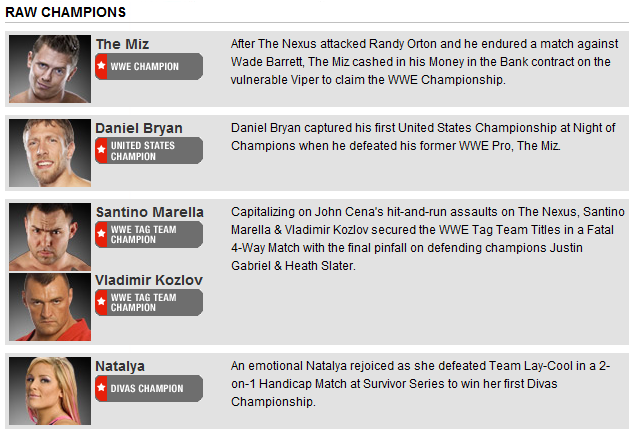Click Vladimir Kozlov name link
The image size is (636, 437).
[149, 280]
